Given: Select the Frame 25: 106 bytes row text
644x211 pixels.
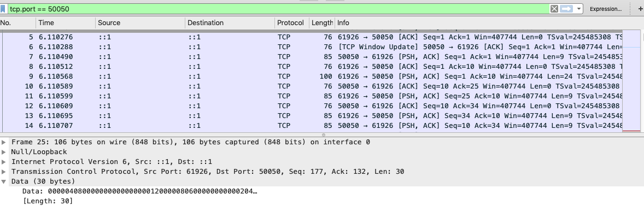Looking at the screenshot, I should click(x=191, y=142).
